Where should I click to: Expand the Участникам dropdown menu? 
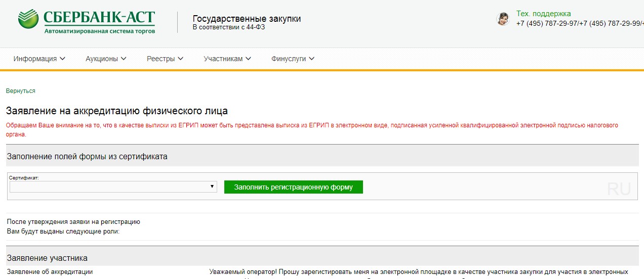(227, 59)
